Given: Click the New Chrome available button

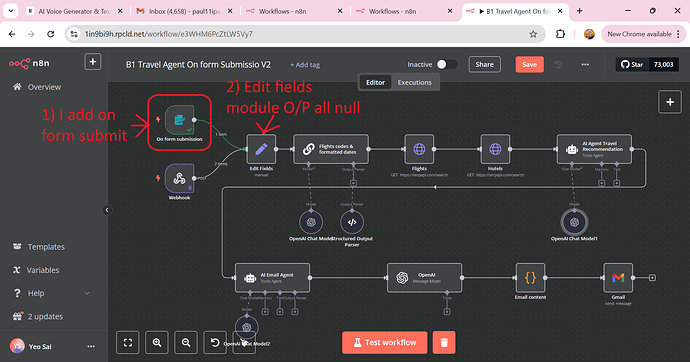Looking at the screenshot, I should 643,34.
